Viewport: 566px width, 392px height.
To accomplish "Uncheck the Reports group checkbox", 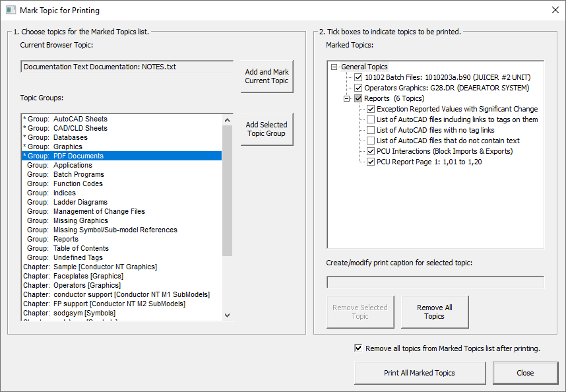I will 358,98.
